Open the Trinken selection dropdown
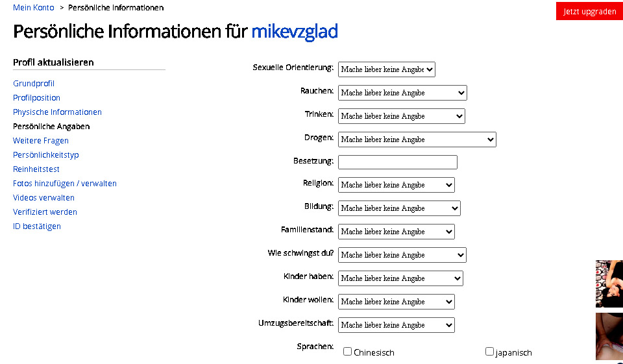Image resolution: width=623 pixels, height=364 pixels. point(401,116)
